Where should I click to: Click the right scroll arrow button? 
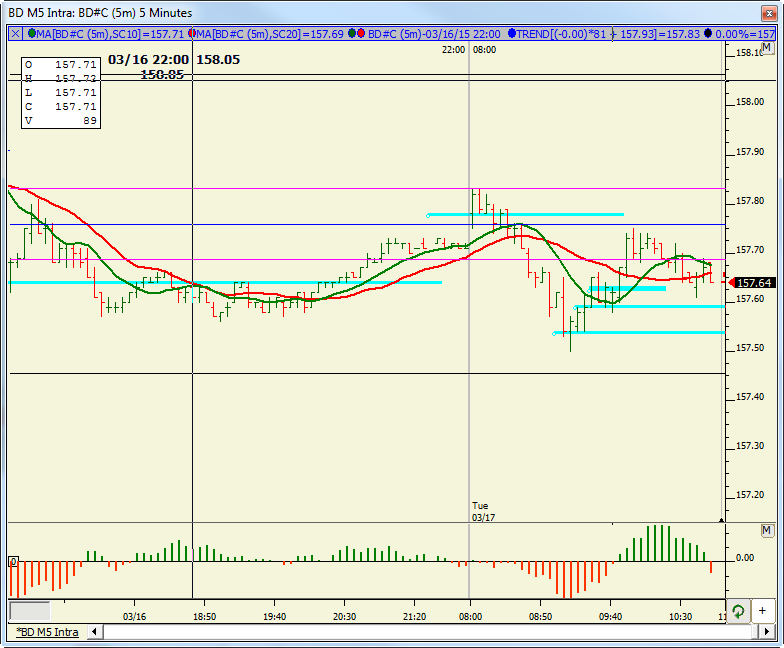(x=767, y=632)
